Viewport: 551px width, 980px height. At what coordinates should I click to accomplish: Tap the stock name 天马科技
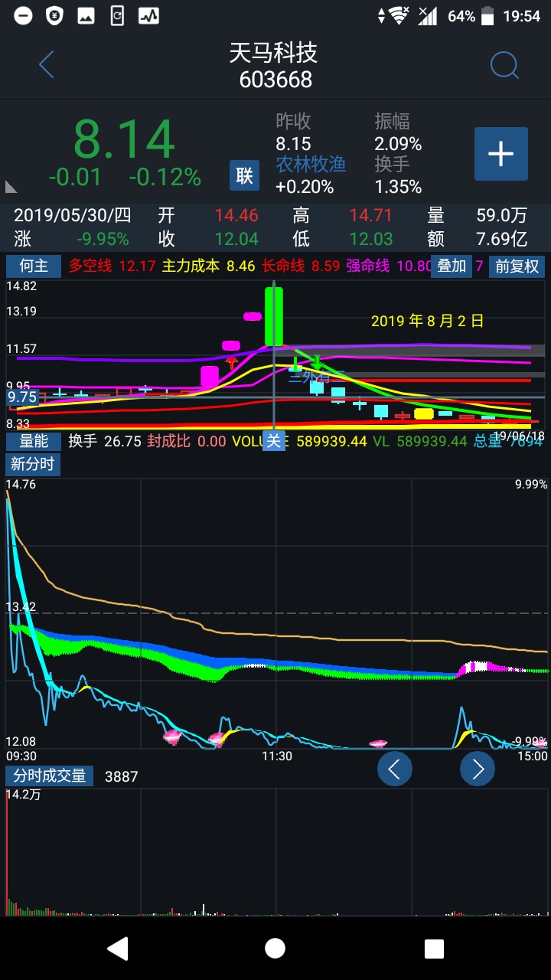tap(273, 53)
